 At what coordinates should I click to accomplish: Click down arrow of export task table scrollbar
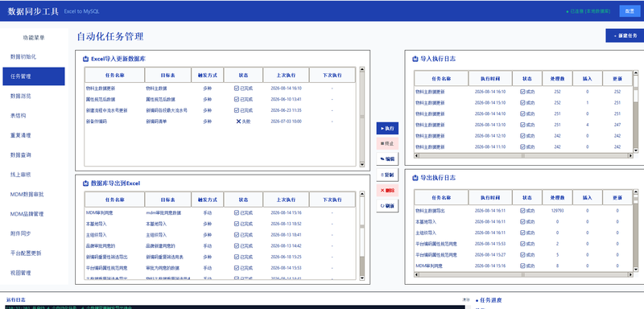coord(361,278)
